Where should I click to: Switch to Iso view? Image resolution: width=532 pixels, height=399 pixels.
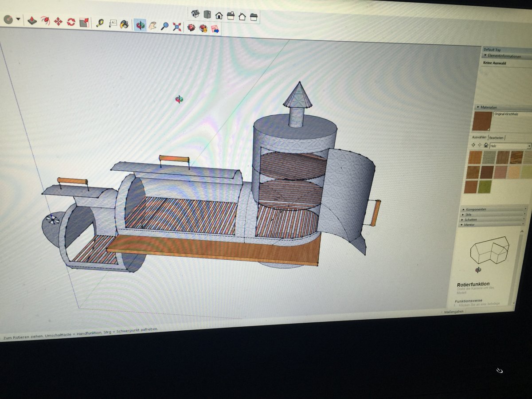[196, 13]
